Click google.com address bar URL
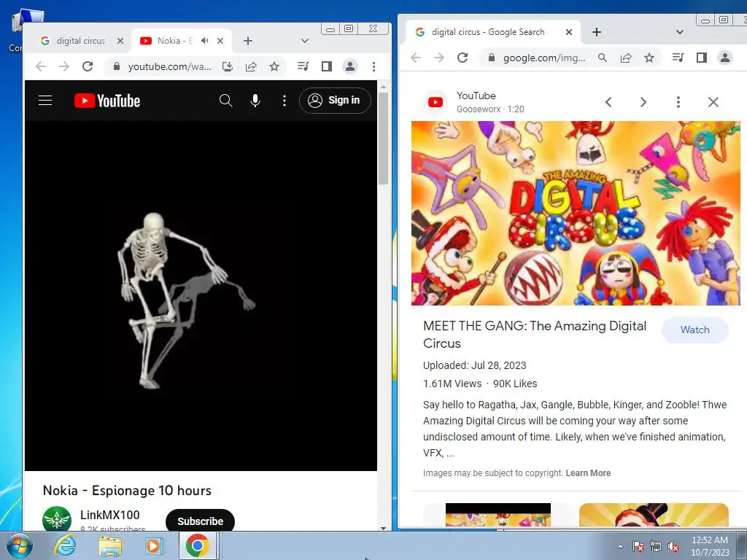 tap(544, 58)
